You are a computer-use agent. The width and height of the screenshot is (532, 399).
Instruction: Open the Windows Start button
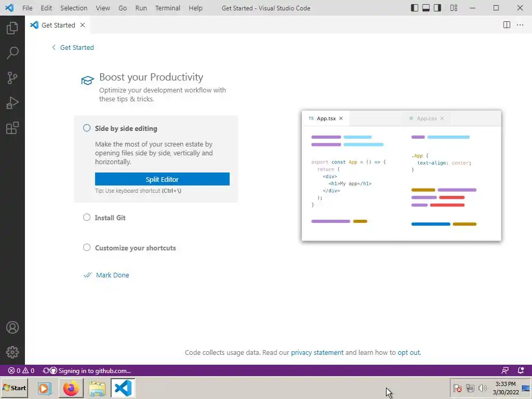(14, 388)
